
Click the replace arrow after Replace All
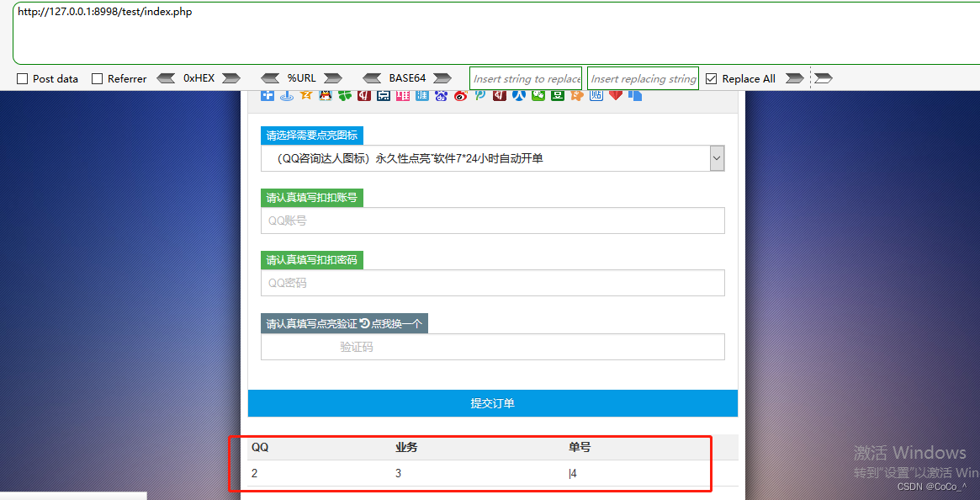pos(794,78)
